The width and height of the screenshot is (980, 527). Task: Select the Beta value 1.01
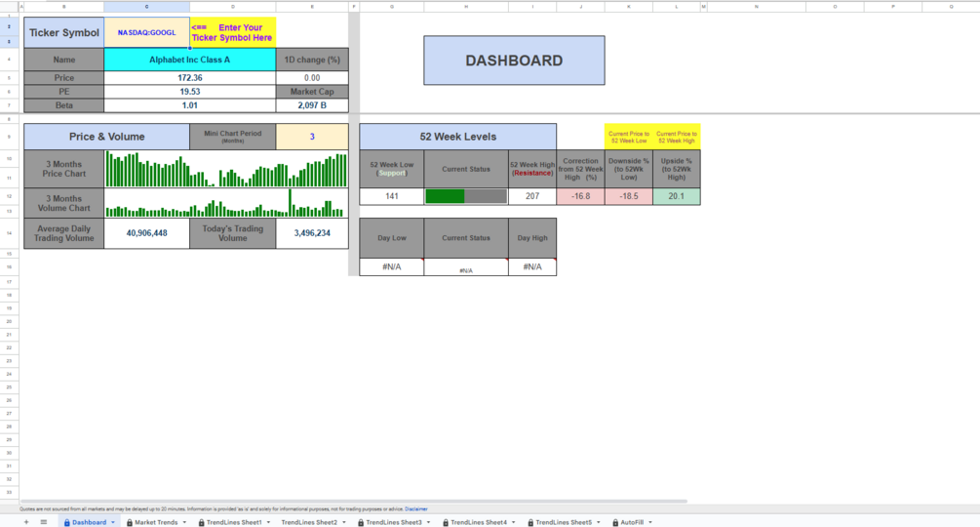[189, 105]
